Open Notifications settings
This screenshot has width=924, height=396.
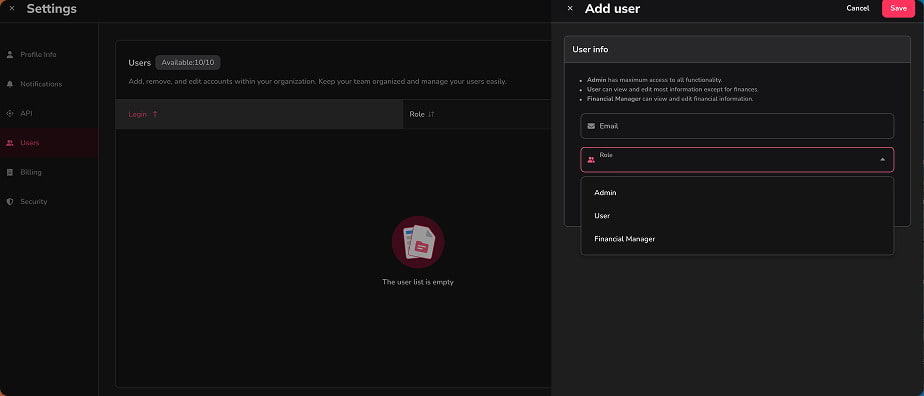click(49, 84)
